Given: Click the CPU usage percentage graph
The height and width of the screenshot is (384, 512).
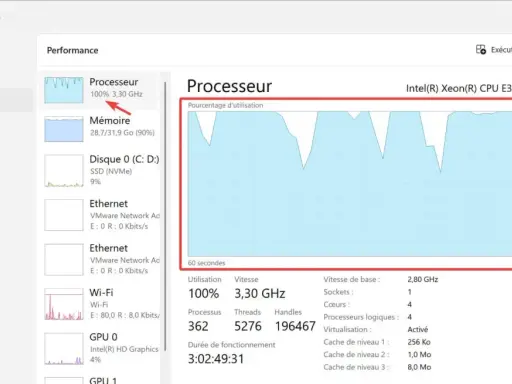Looking at the screenshot, I should point(350,184).
